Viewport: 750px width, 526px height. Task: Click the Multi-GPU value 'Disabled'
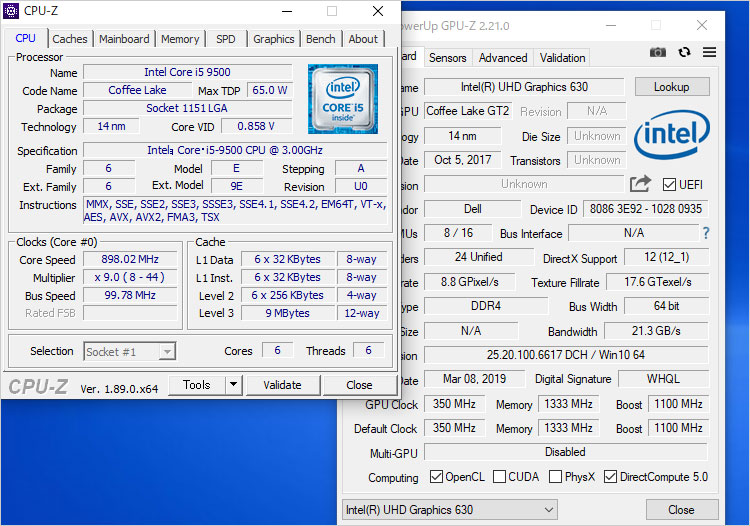pyautogui.click(x=565, y=452)
